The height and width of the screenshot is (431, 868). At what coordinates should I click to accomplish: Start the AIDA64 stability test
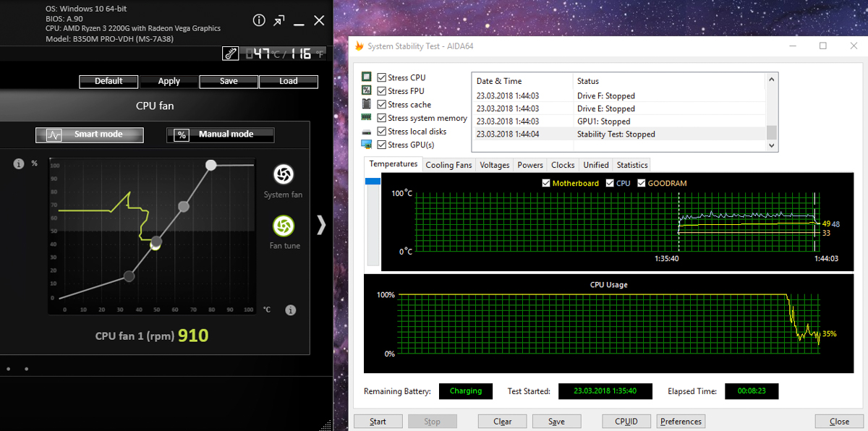378,421
